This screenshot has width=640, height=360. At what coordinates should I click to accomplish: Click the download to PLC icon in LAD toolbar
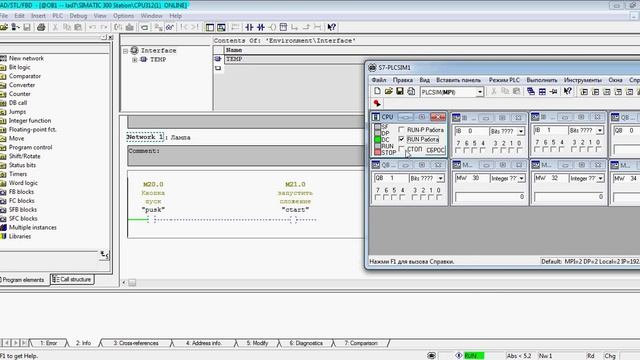(x=129, y=27)
